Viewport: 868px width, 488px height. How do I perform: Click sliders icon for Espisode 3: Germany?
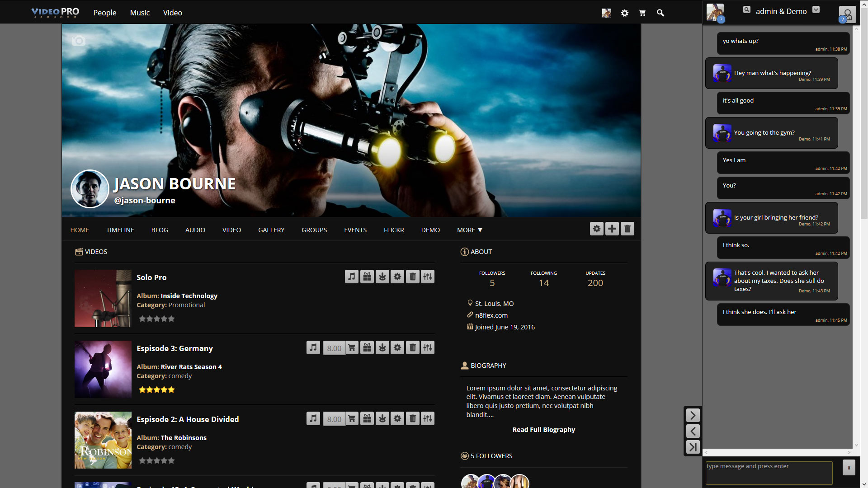[428, 347]
